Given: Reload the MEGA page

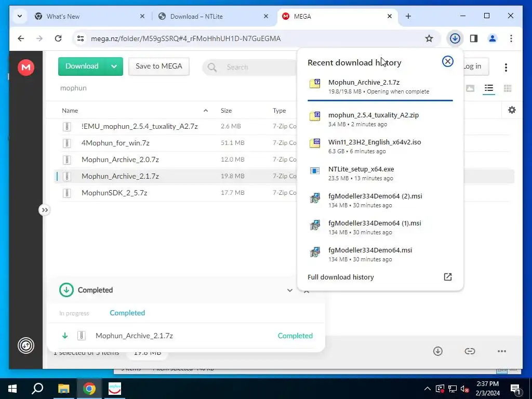Looking at the screenshot, I should pos(58,38).
